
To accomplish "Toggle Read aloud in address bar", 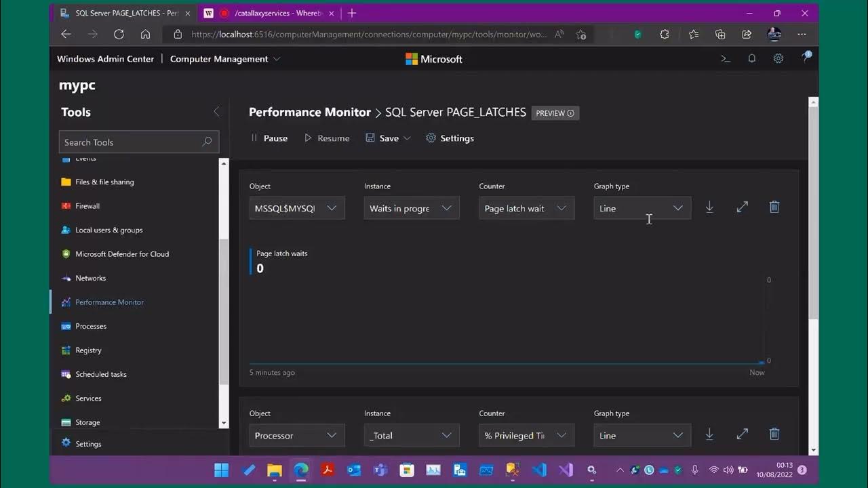I will [x=559, y=34].
